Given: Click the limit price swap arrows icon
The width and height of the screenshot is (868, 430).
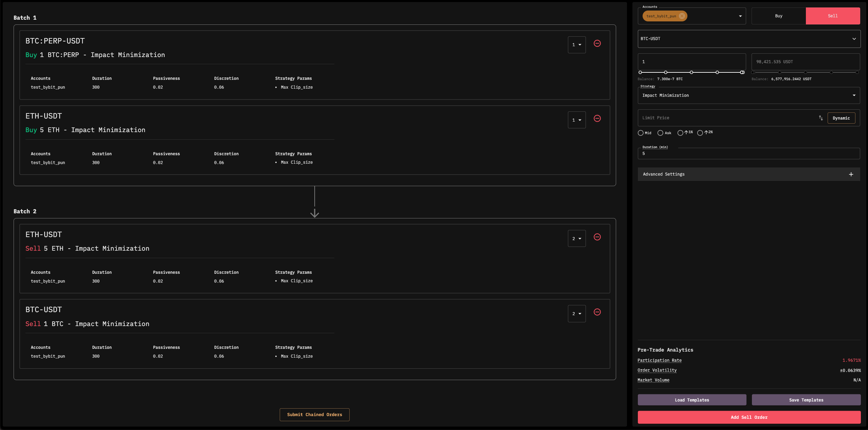Looking at the screenshot, I should (820, 118).
